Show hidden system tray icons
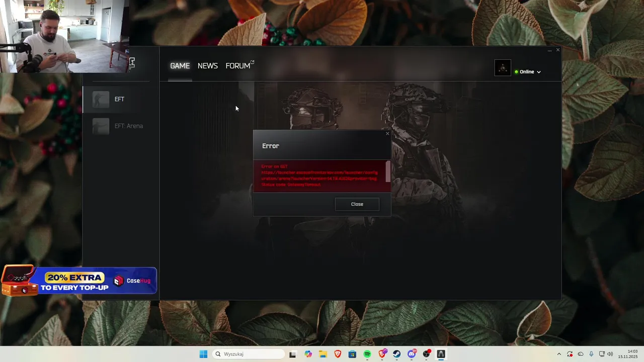 click(559, 354)
